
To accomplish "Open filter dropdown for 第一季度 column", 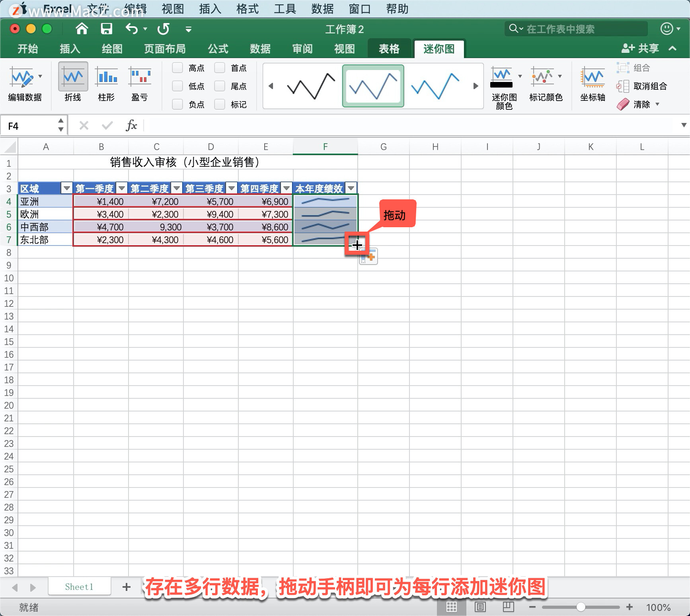I will tap(122, 188).
